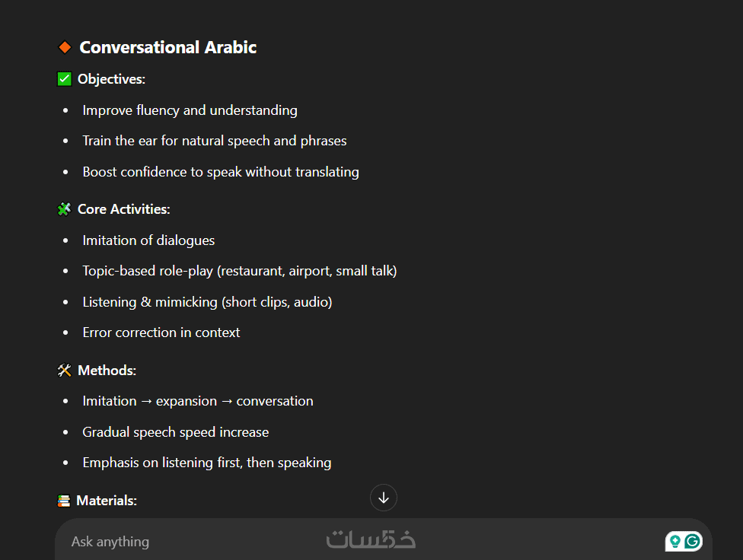
Task: Click the "Topic-based role-play" bullet line
Action: click(x=239, y=271)
